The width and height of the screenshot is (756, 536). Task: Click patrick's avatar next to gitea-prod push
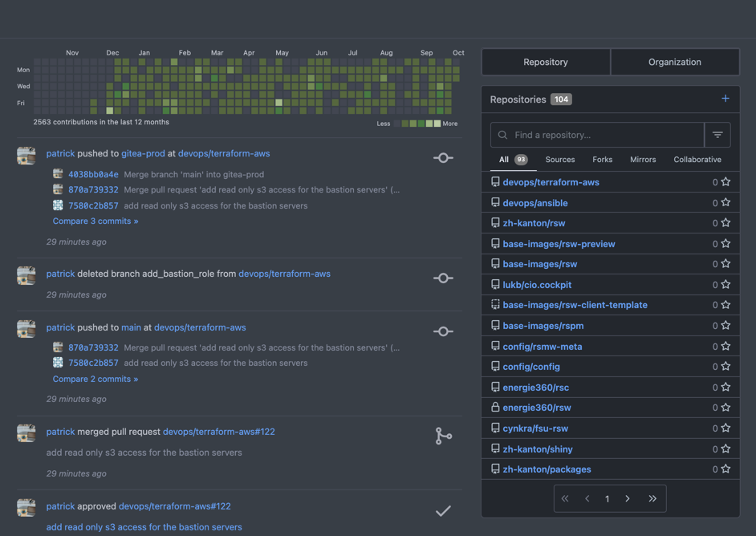26,156
